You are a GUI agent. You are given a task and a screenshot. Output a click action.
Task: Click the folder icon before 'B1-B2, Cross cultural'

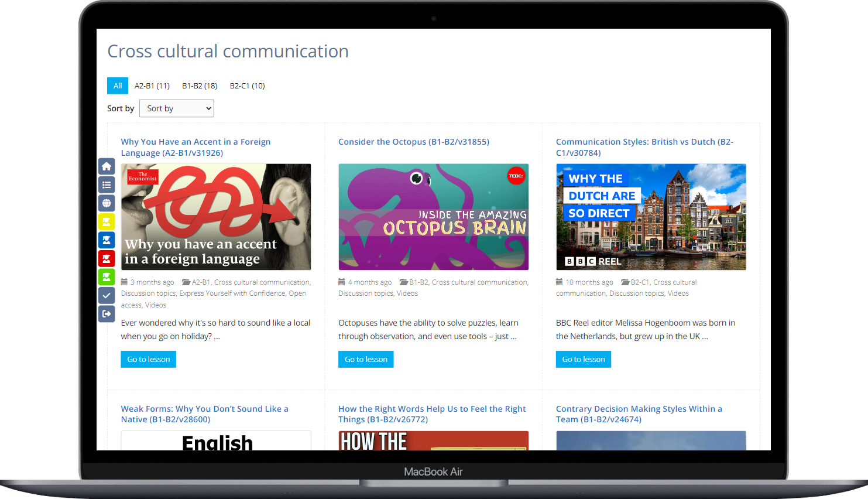(404, 282)
